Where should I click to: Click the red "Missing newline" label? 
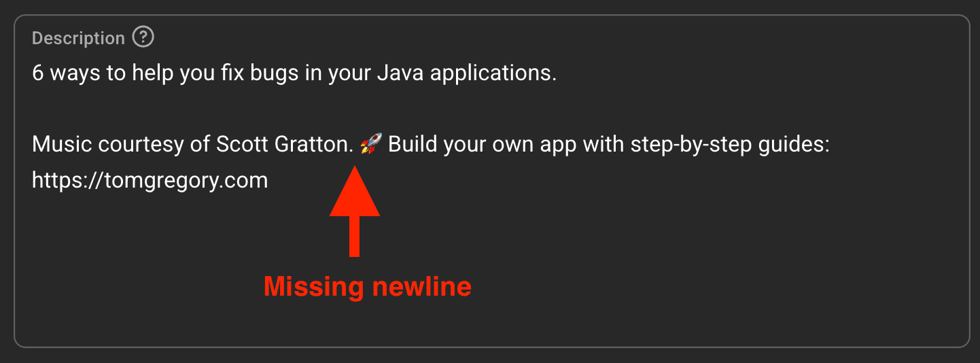pyautogui.click(x=367, y=287)
